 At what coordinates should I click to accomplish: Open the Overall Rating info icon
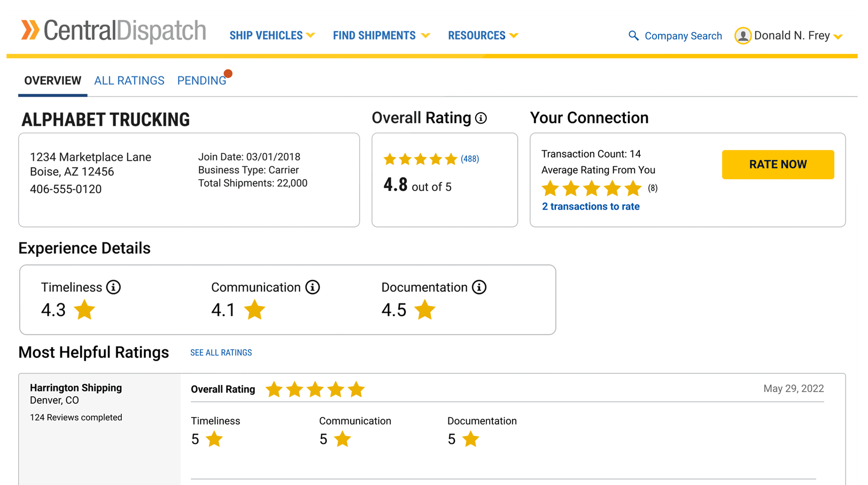(x=481, y=118)
